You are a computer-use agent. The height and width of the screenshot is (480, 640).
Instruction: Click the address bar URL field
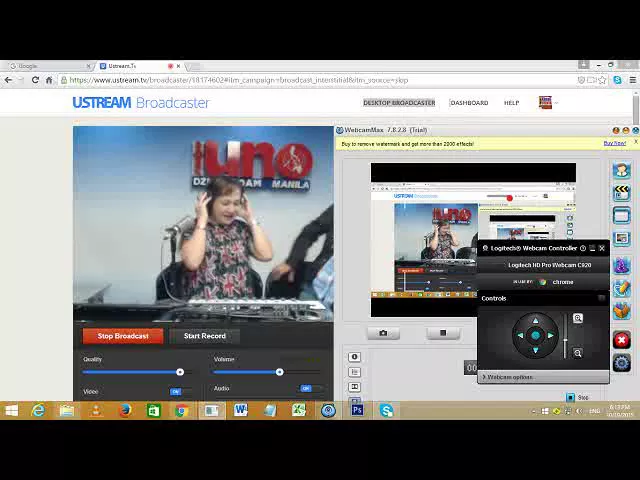click(x=318, y=80)
